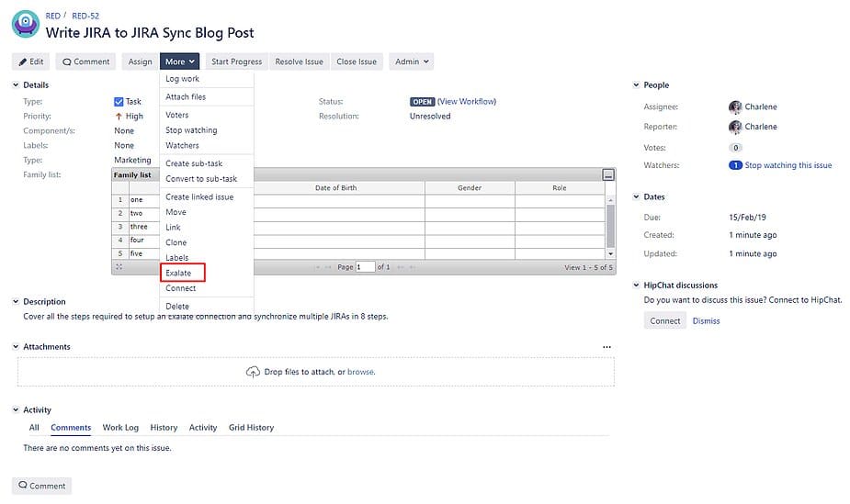Click Reporter Charlene's avatar
This screenshot has height=504, width=850.
[x=735, y=127]
